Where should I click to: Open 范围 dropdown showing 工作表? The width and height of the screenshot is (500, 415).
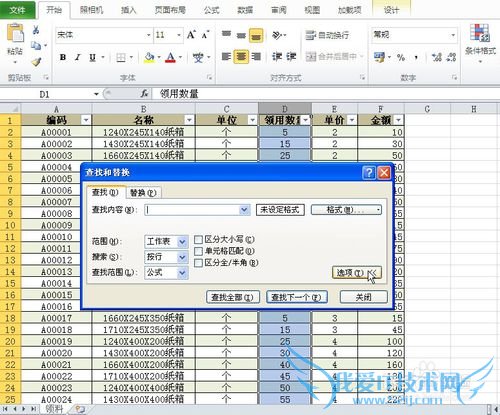(x=182, y=241)
